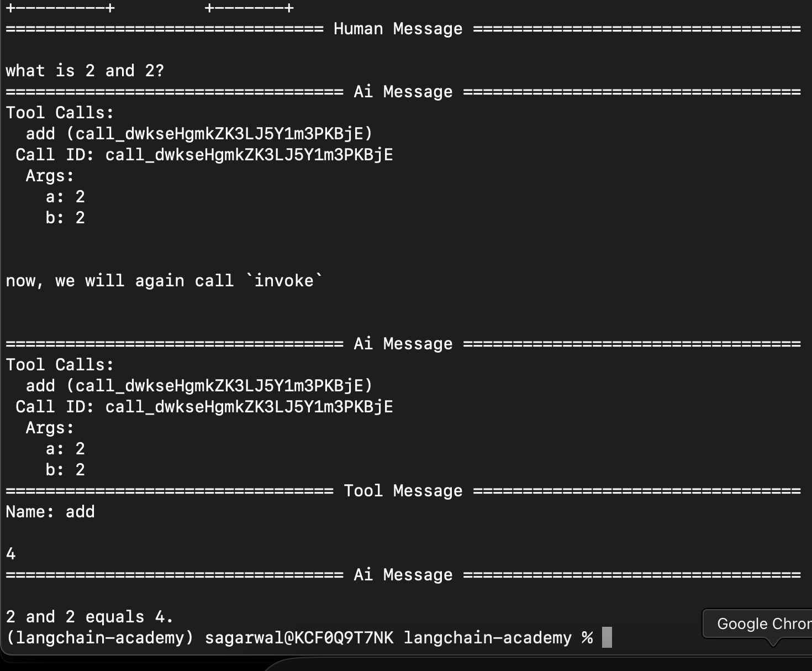Image resolution: width=812 pixels, height=671 pixels.
Task: Click the "what is 2 and 2?" line
Action: click(x=85, y=71)
